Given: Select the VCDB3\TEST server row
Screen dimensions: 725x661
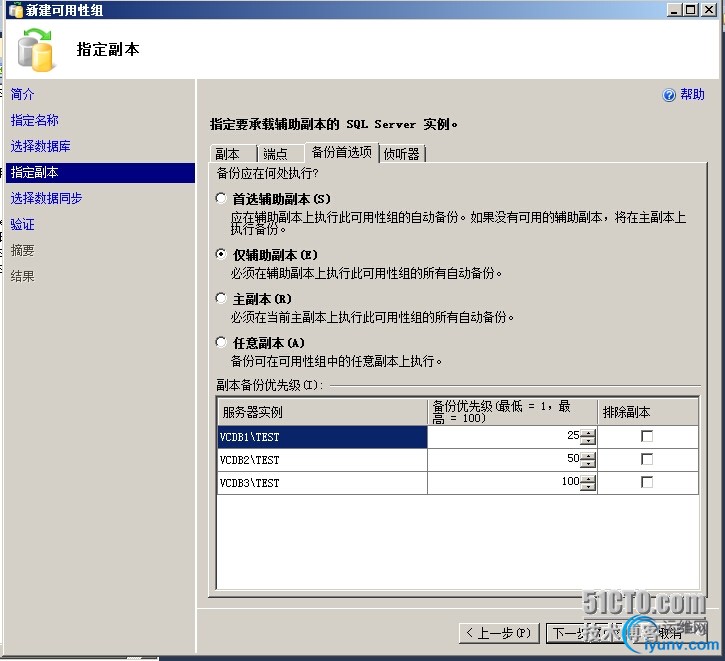Looking at the screenshot, I should [x=322, y=483].
